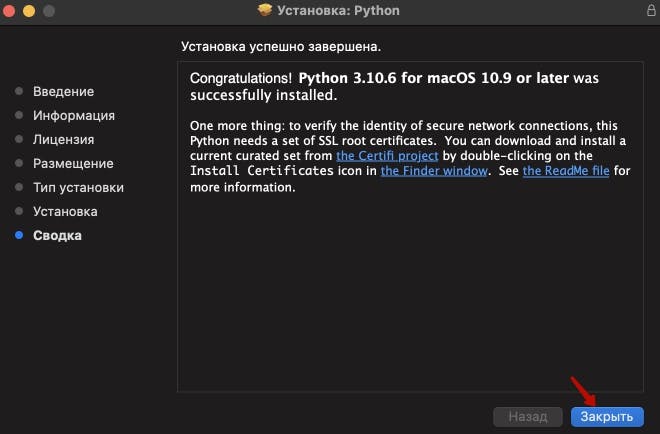Screen dimensions: 660x434
Task: Click the Закрыть button
Action: coord(607,417)
